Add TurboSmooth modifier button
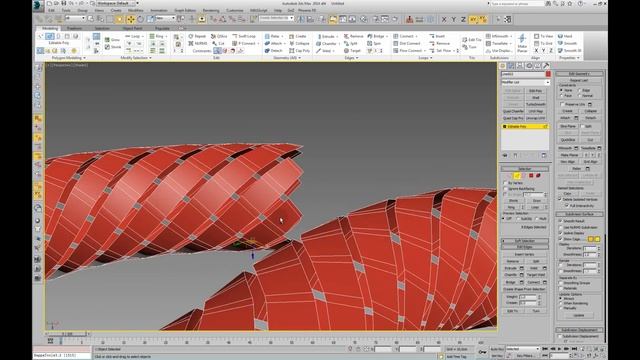Image resolution: width=640 pixels, height=360 pixels. point(536,104)
